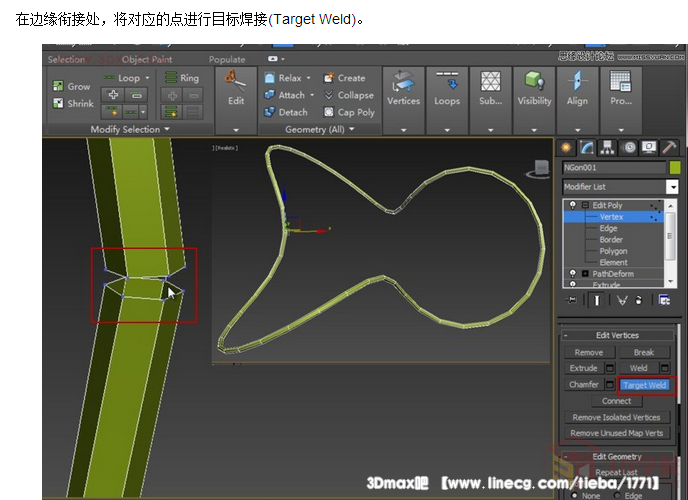Click the Pin Stack icon
The image size is (688, 500).
(x=572, y=300)
